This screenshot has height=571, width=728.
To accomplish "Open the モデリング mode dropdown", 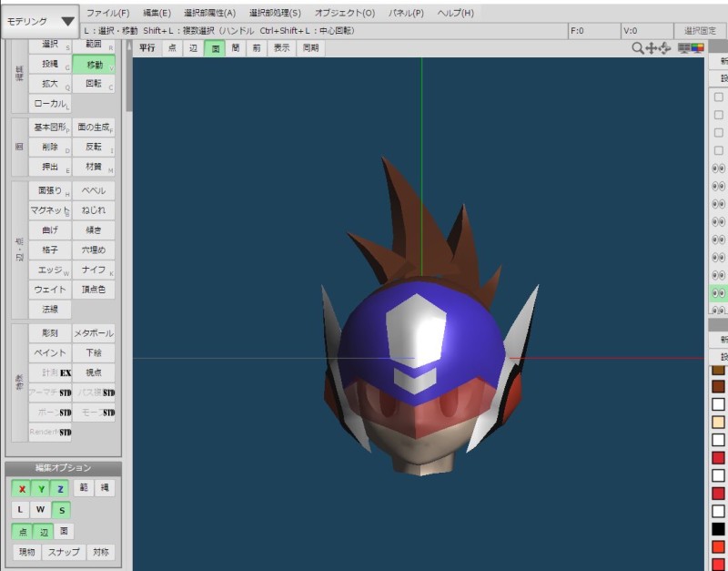I will coord(41,20).
